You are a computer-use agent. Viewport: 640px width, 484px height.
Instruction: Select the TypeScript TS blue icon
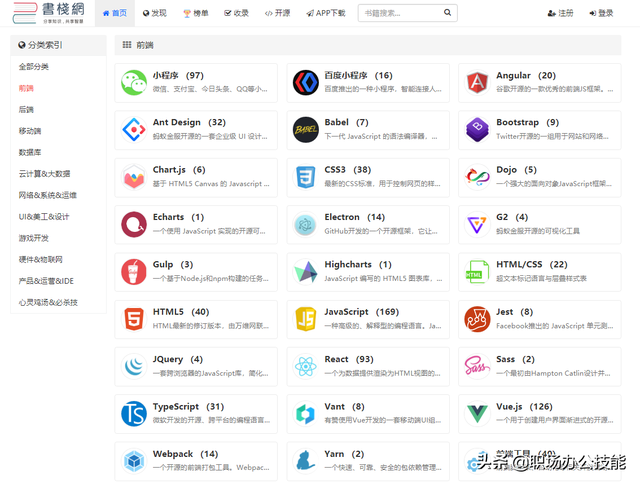[134, 414]
